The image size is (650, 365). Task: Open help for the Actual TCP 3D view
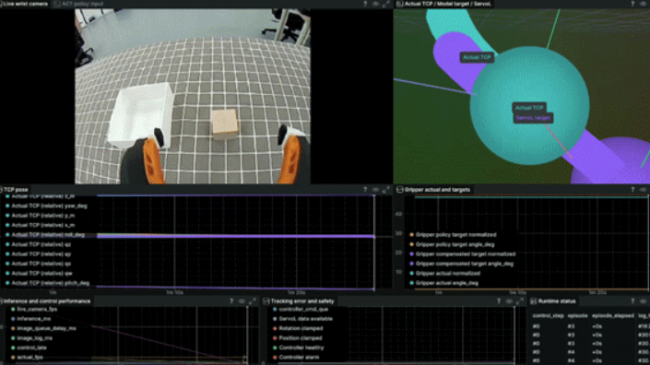[633, 4]
